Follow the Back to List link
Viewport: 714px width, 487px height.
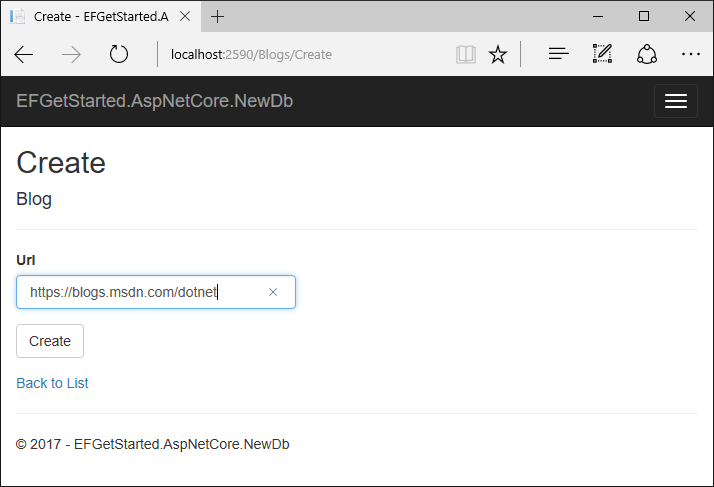[52, 383]
